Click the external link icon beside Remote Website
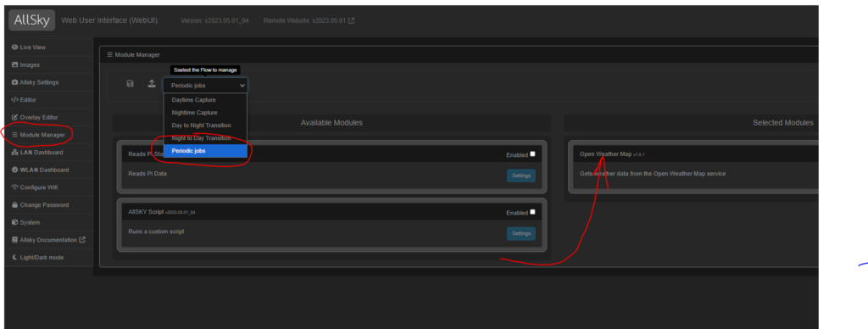Image resolution: width=868 pixels, height=329 pixels. [351, 21]
